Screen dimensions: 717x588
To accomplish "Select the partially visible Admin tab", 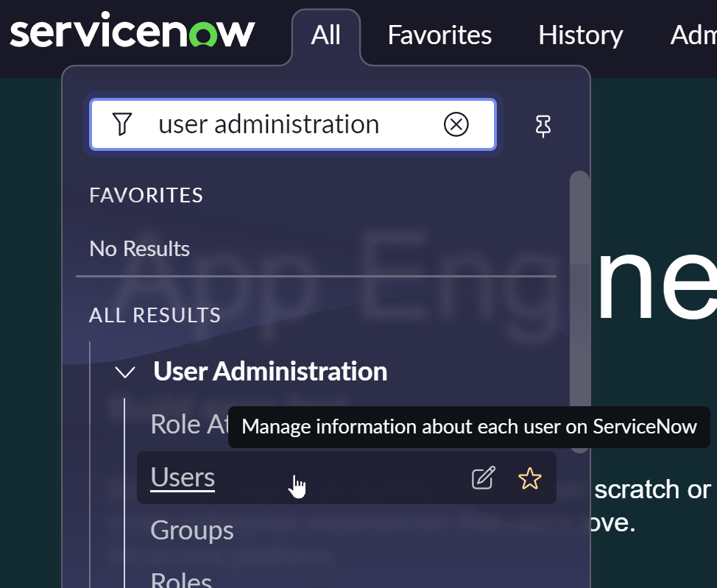I will coord(693,35).
